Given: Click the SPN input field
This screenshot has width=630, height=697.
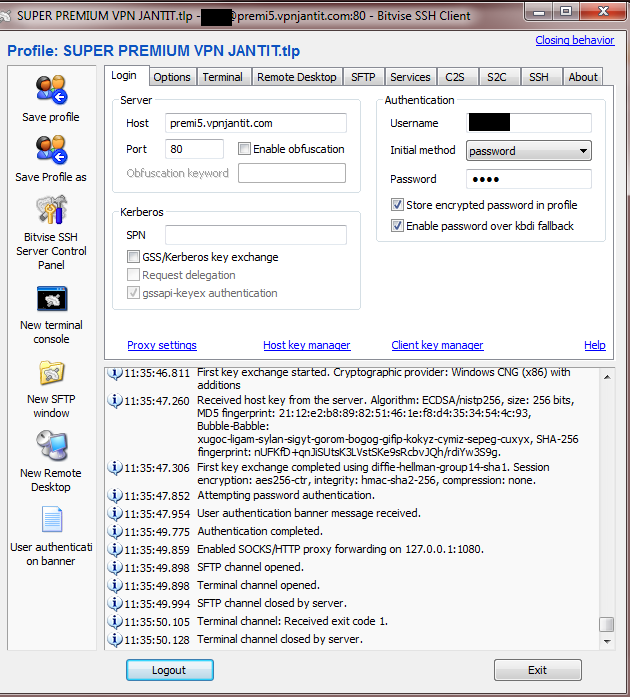Looking at the screenshot, I should tap(256, 235).
